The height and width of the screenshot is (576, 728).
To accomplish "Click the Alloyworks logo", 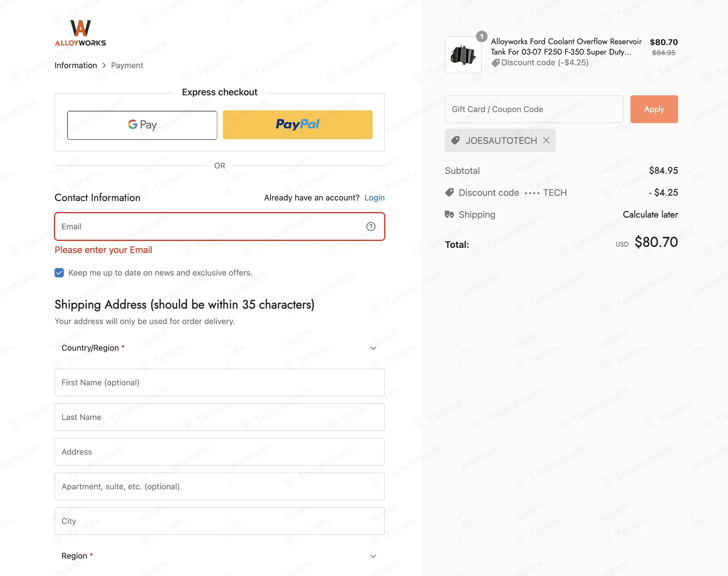I will click(x=80, y=33).
